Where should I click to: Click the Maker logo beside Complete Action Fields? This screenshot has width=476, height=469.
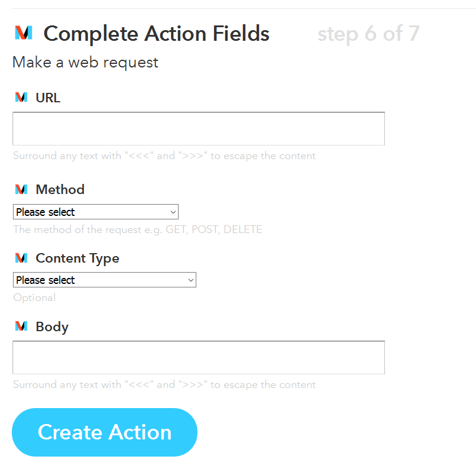(x=24, y=33)
